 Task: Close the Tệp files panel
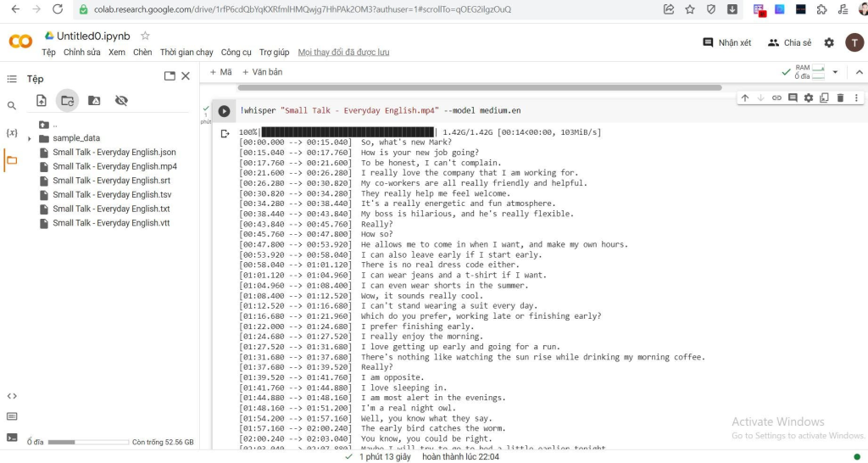click(186, 76)
